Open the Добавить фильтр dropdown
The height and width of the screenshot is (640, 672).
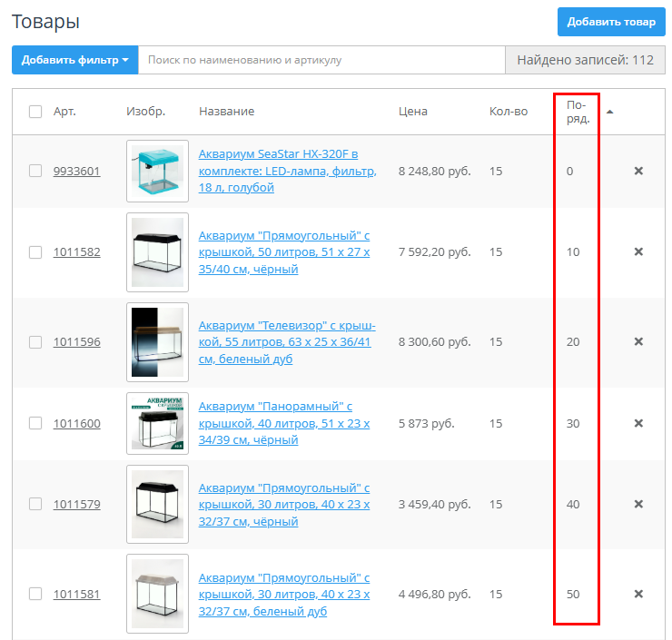[x=74, y=60]
